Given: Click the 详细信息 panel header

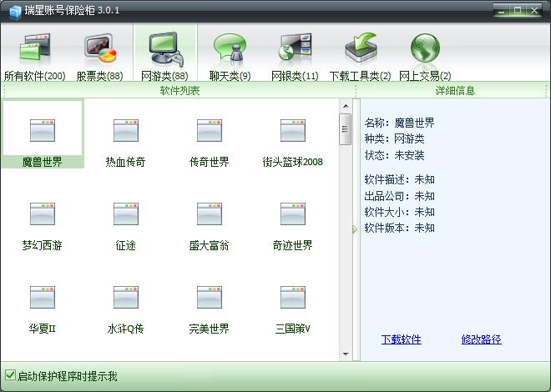Looking at the screenshot, I should (455, 91).
